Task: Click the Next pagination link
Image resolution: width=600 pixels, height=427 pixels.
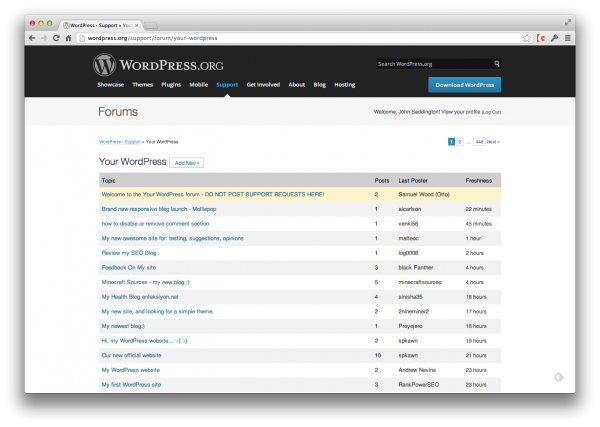Action: click(493, 142)
